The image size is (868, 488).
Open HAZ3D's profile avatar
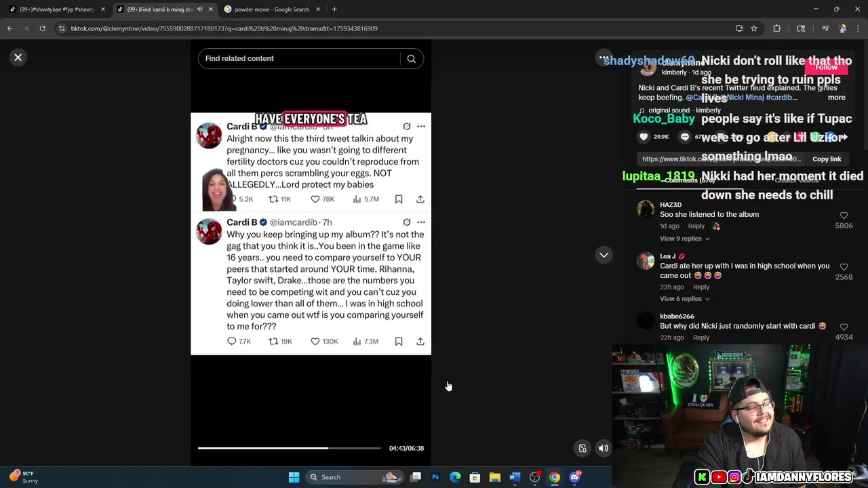(646, 209)
